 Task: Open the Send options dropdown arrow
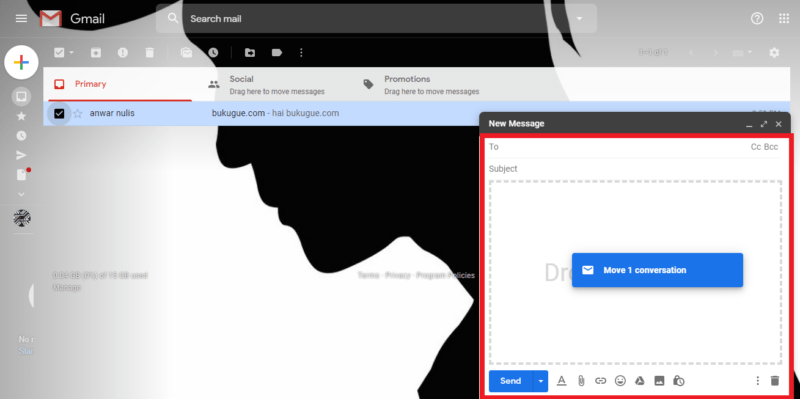click(x=541, y=381)
